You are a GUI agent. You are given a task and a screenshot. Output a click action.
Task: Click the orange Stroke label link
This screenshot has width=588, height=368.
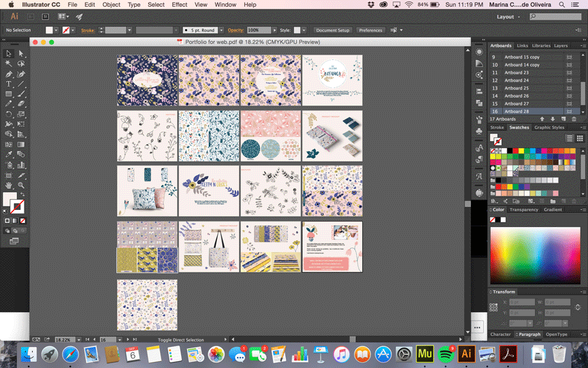(x=88, y=31)
